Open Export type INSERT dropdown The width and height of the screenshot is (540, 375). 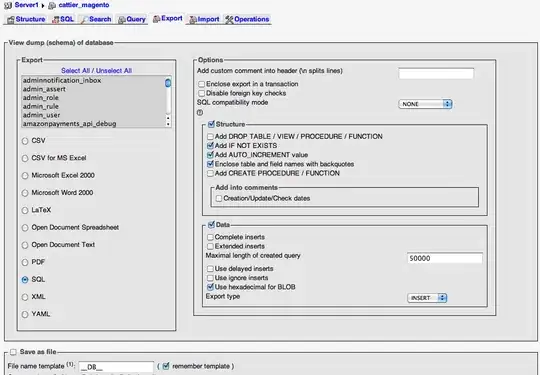427,298
